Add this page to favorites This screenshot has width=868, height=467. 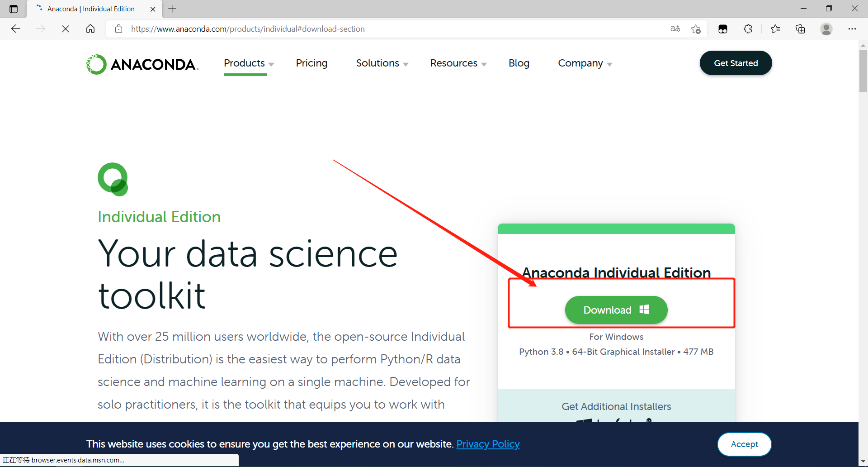[x=696, y=29]
